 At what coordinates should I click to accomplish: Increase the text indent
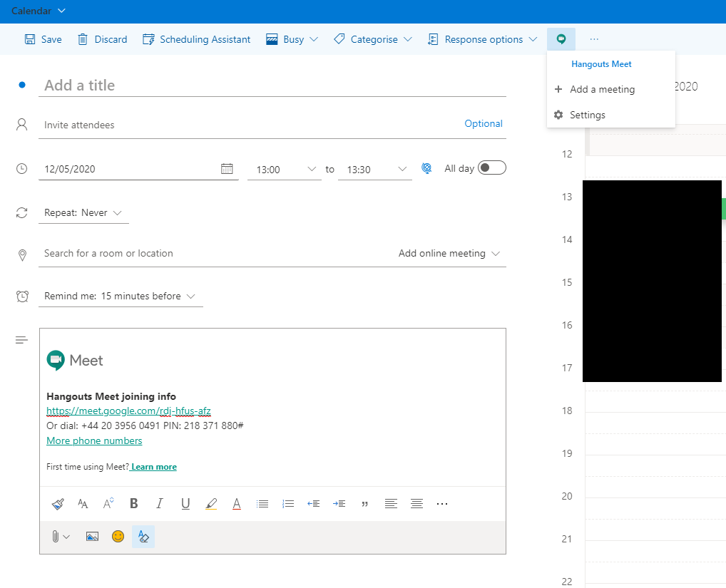click(x=339, y=504)
